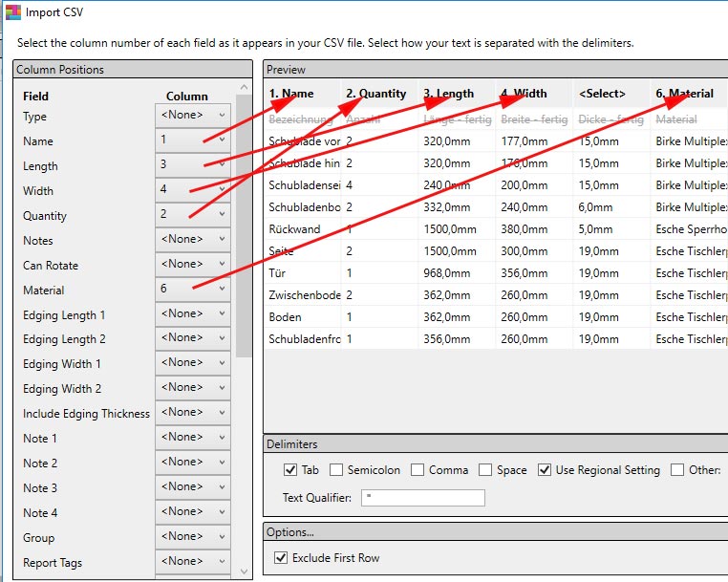This screenshot has height=582, width=728.
Task: Open the Material column dropdown
Action: [x=193, y=289]
